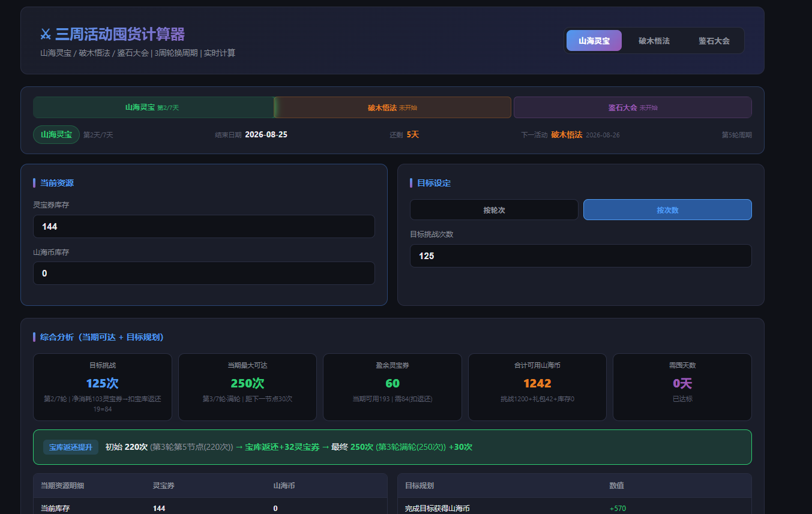Screen dimensions: 812x514
Task: Click the 灵宝券库存 input field
Action: coord(204,226)
